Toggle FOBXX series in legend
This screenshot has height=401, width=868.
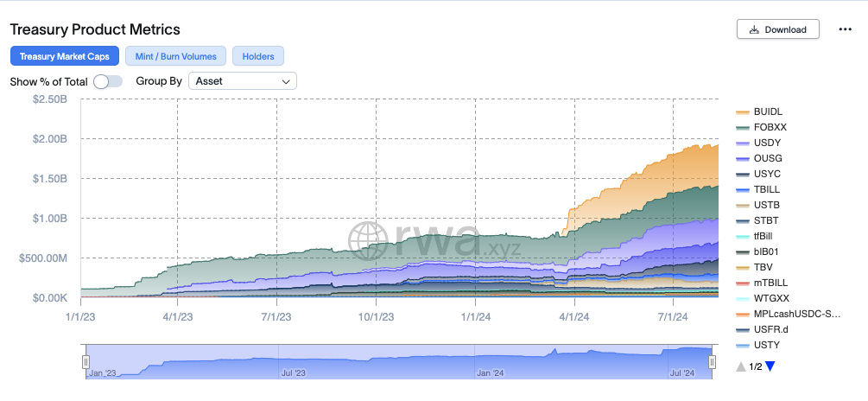761,127
